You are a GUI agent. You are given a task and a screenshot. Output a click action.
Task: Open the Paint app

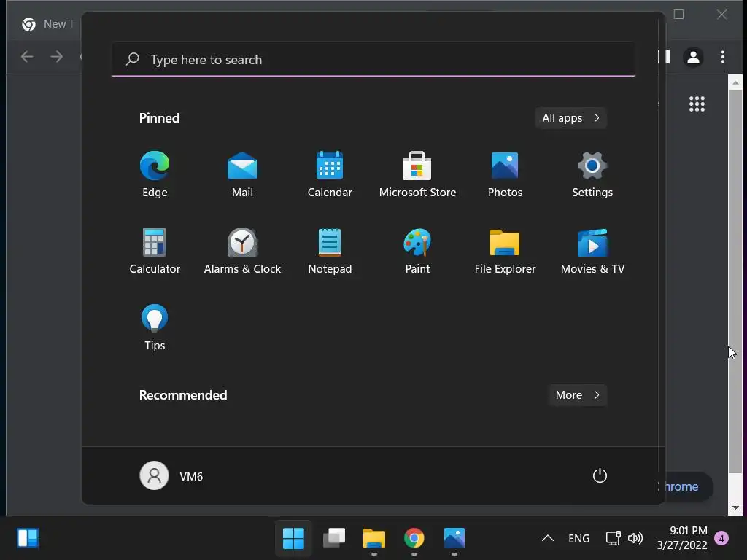417,251
